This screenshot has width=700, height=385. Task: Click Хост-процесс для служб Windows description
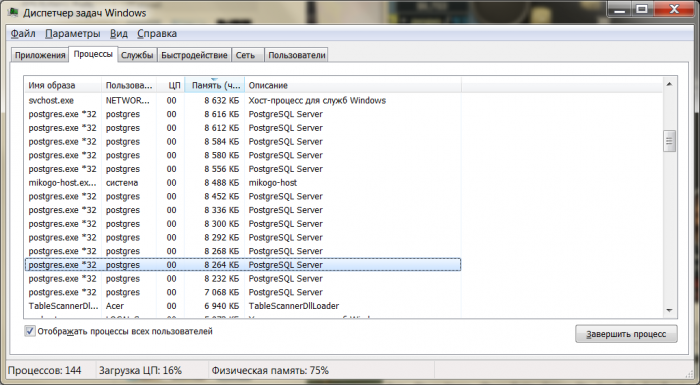(317, 100)
